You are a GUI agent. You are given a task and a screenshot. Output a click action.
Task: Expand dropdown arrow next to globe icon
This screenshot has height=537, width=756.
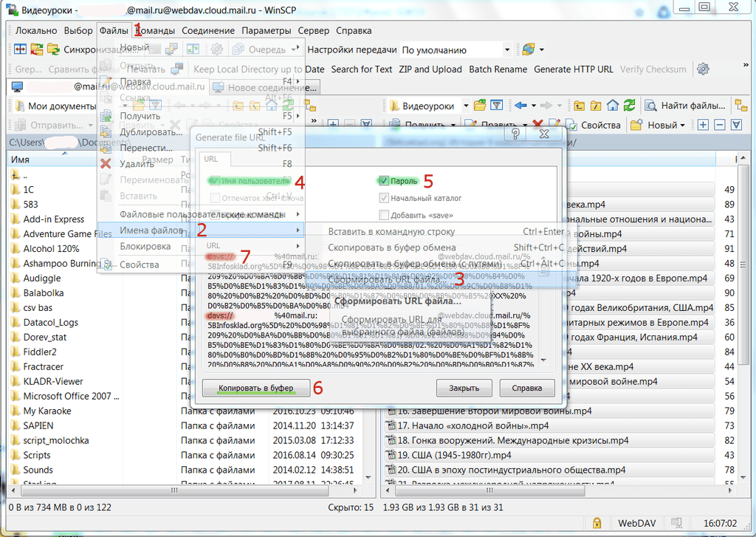(x=542, y=49)
